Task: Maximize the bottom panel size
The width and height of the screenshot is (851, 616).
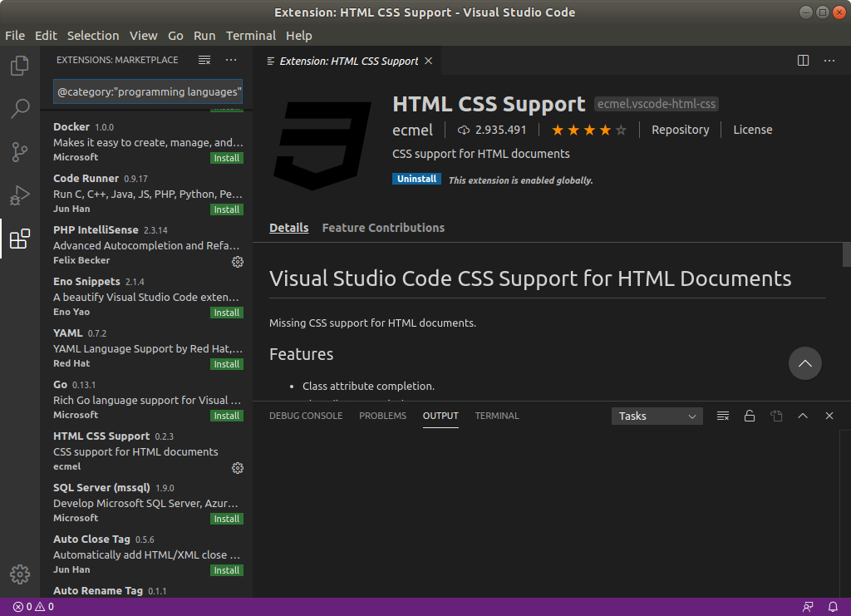Action: 803,416
